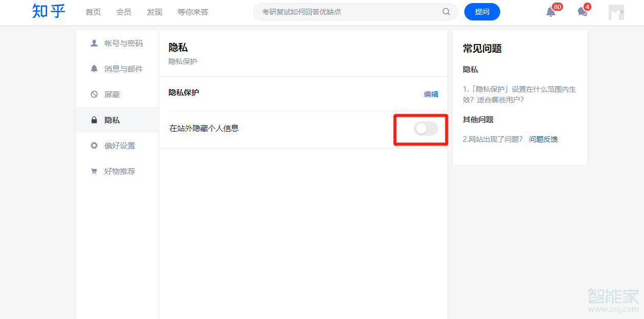Image resolution: width=644 pixels, height=319 pixels.
Task: Click the bell icon beside 消息与邮件
Action: (x=94, y=69)
